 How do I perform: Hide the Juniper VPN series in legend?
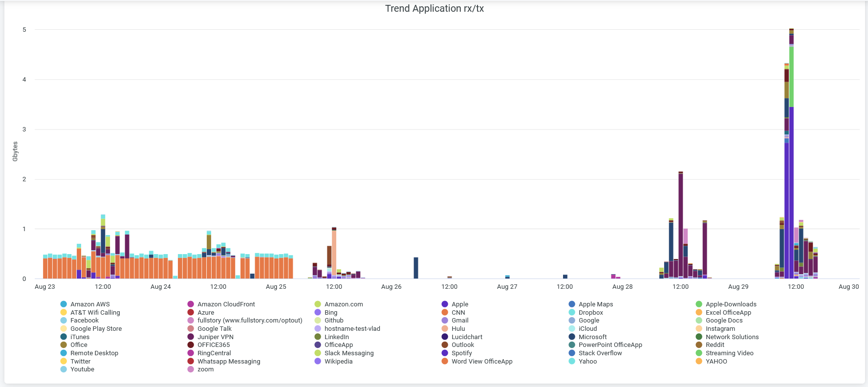[x=215, y=337]
